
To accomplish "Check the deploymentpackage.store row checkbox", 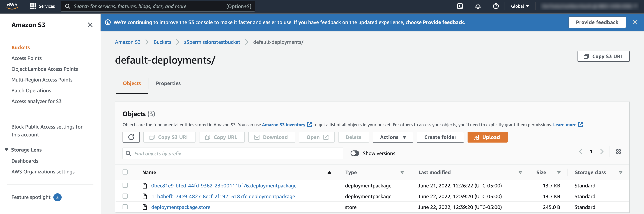I will 125,207.
